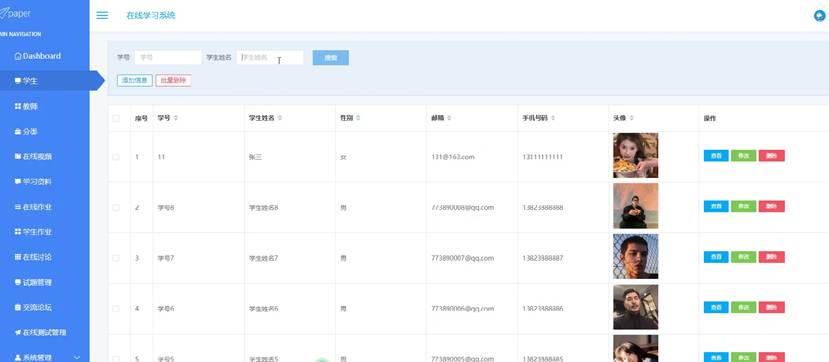Sort table by 性别 column arrows
Screen dimensions: 829x362
click(358, 118)
